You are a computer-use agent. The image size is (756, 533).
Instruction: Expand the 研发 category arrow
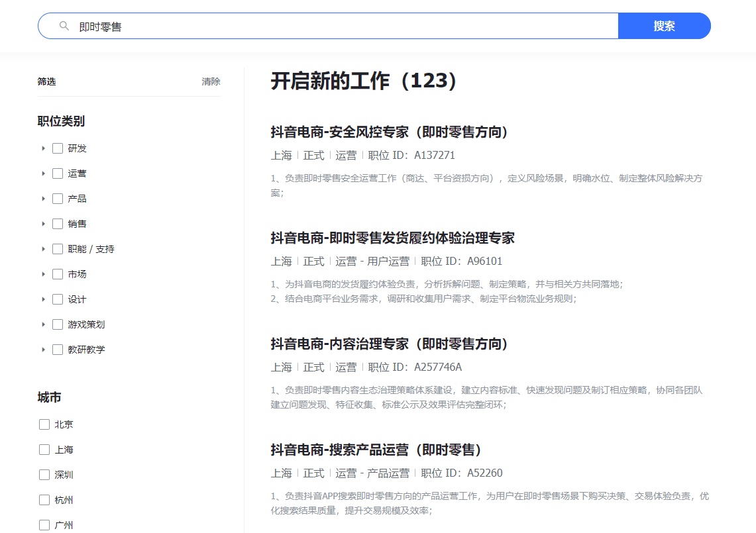[x=43, y=148]
